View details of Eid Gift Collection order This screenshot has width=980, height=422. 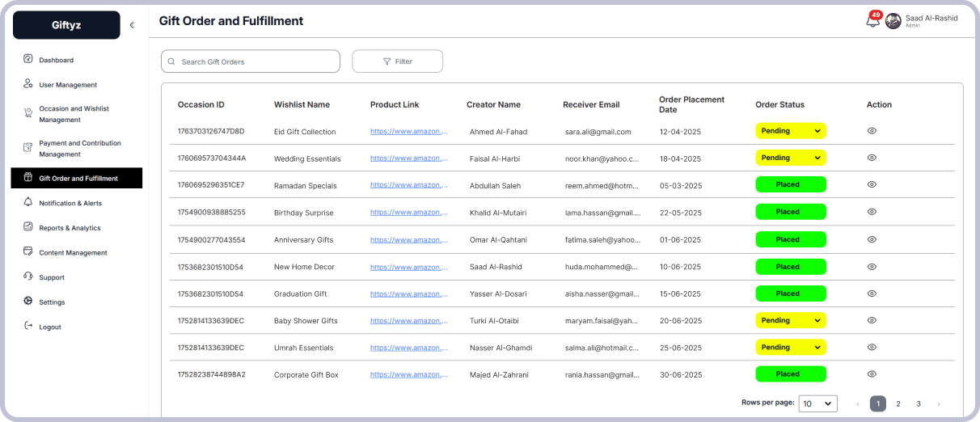click(x=872, y=131)
